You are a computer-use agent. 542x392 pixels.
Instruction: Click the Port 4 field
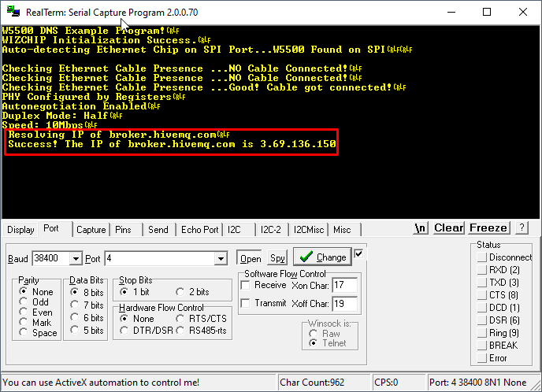[160, 258]
